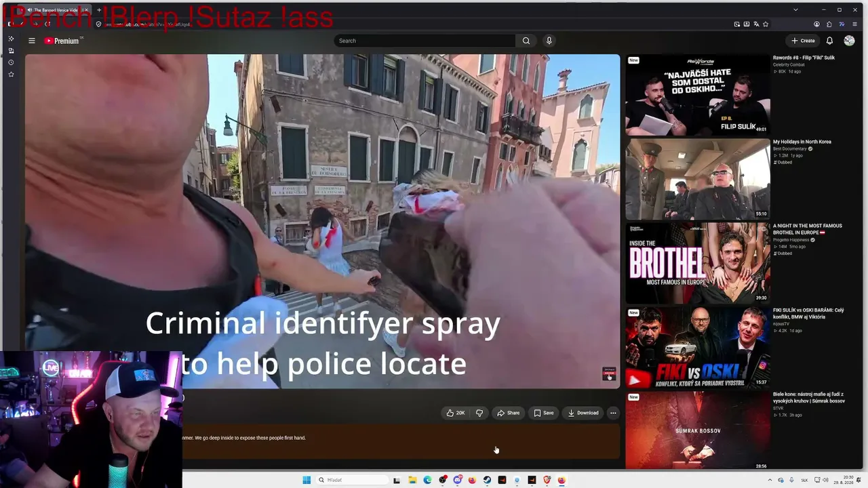This screenshot has width=868, height=488.
Task: Open the Windows notification bell in tray
Action: point(858,480)
